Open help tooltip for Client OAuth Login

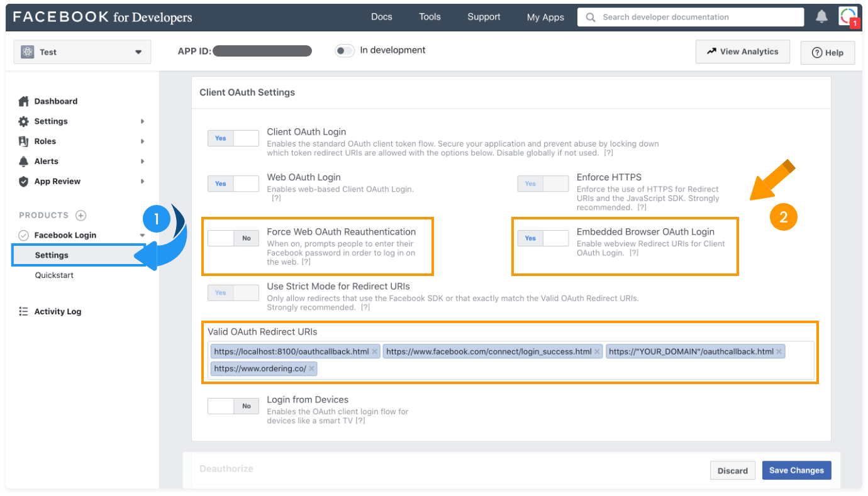[608, 153]
